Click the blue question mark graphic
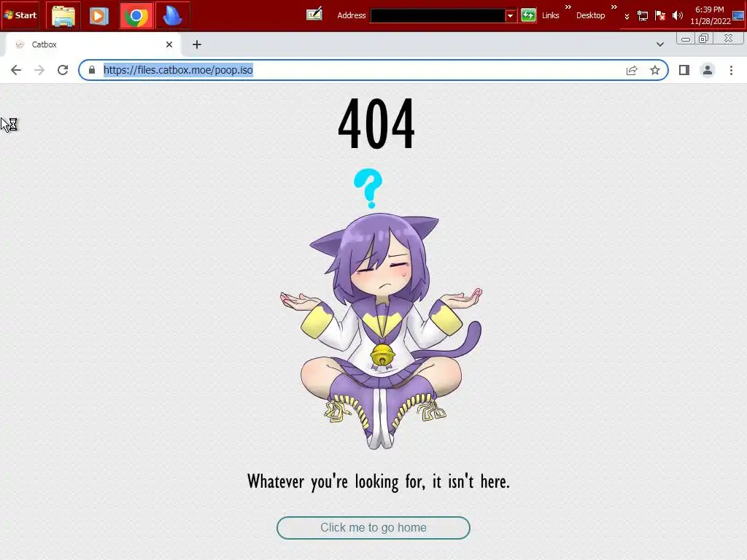 click(x=368, y=189)
